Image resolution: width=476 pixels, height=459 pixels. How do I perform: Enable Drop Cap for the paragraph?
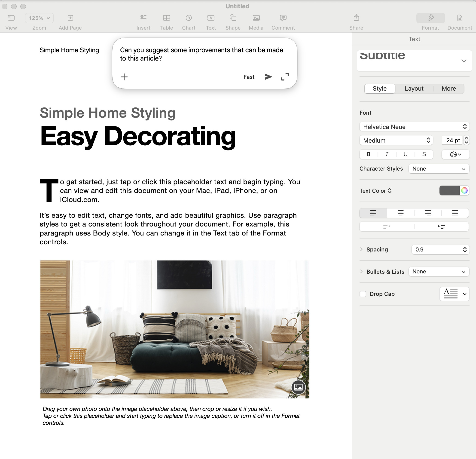pos(363,294)
